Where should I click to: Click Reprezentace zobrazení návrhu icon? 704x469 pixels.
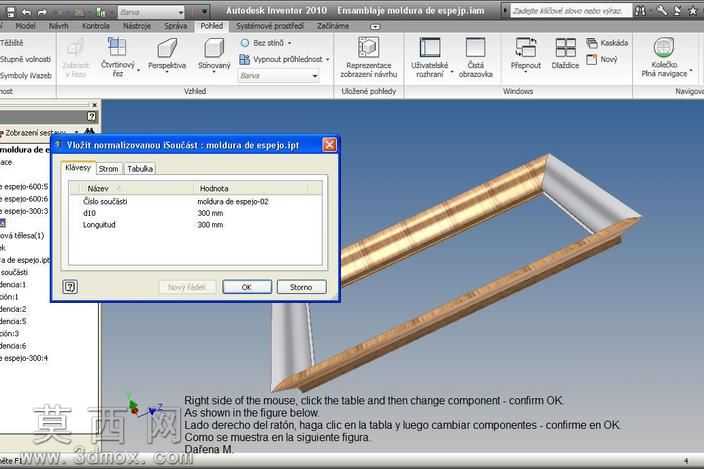click(368, 48)
